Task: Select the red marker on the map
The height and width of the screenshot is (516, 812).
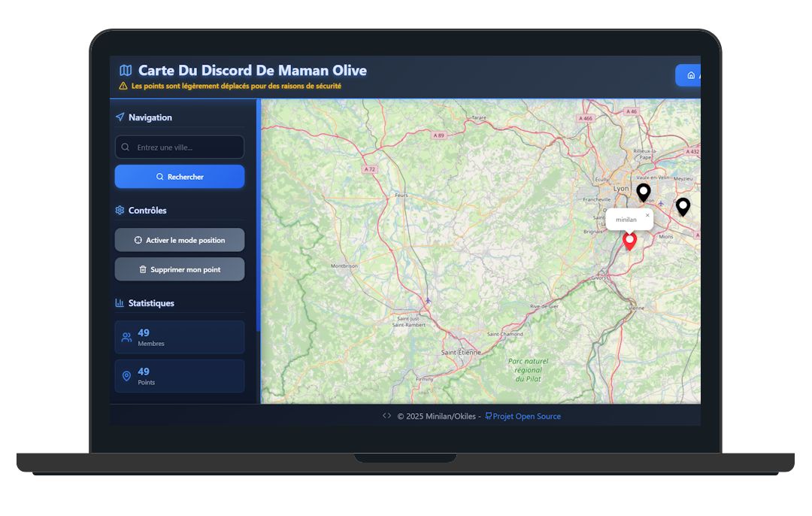Action: [x=629, y=241]
